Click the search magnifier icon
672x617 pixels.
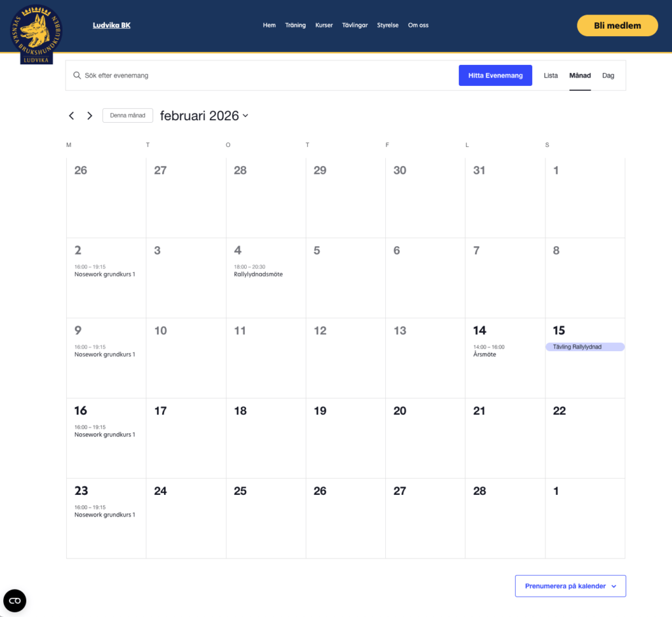coord(77,75)
